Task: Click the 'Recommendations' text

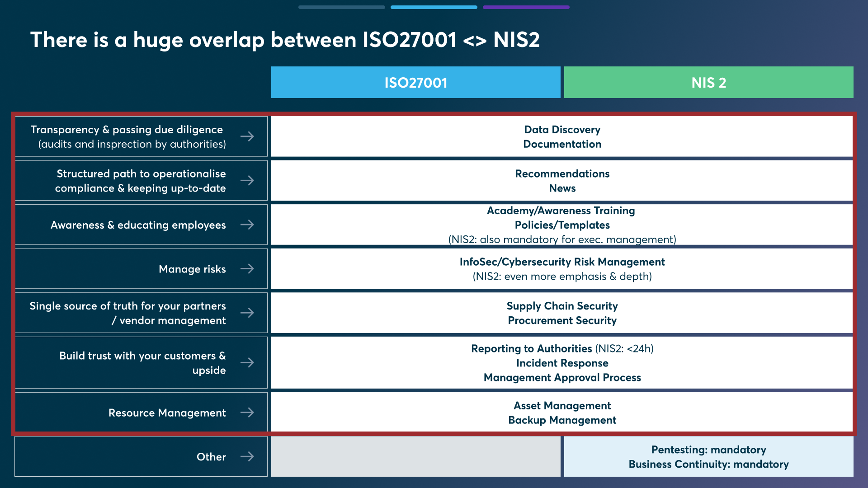Action: [x=562, y=174]
